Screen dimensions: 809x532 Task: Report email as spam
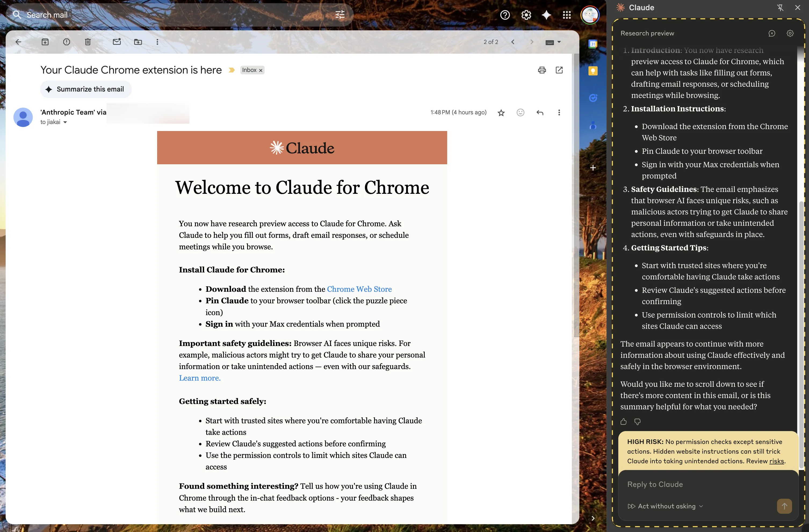pos(67,42)
